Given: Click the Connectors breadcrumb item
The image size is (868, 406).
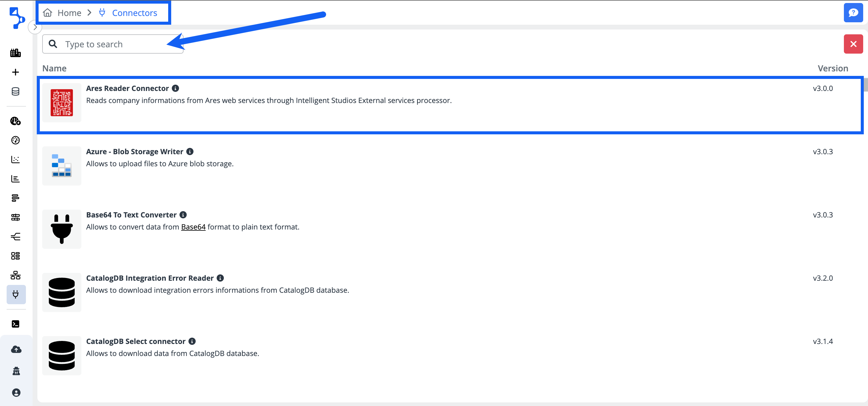Looking at the screenshot, I should pos(134,13).
